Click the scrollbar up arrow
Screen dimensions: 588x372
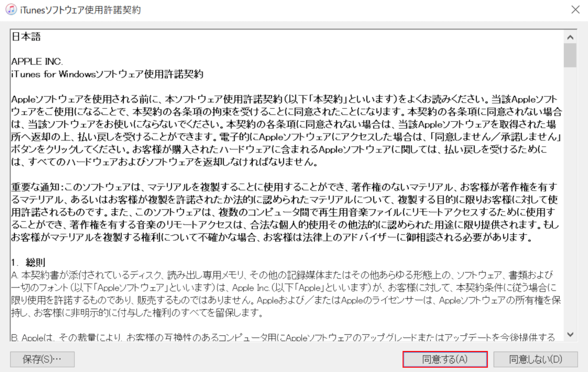click(570, 36)
